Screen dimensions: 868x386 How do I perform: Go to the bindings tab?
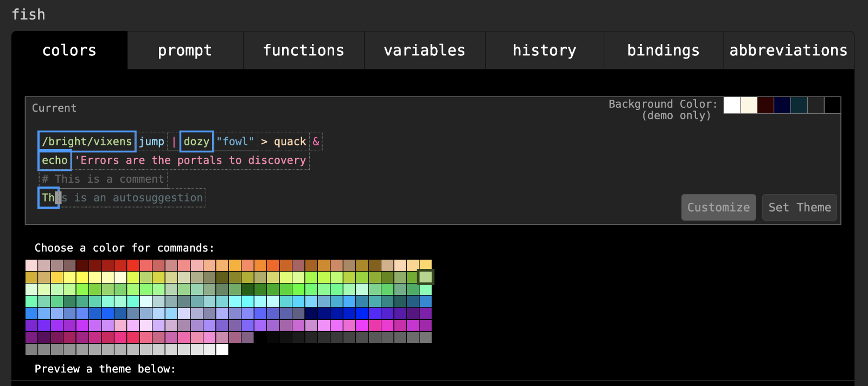pos(663,50)
